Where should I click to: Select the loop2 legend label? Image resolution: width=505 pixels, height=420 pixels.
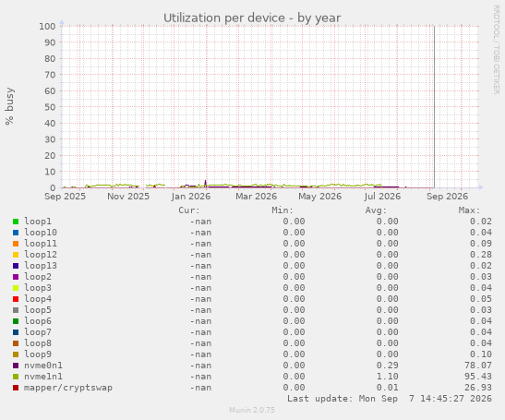tap(38, 277)
